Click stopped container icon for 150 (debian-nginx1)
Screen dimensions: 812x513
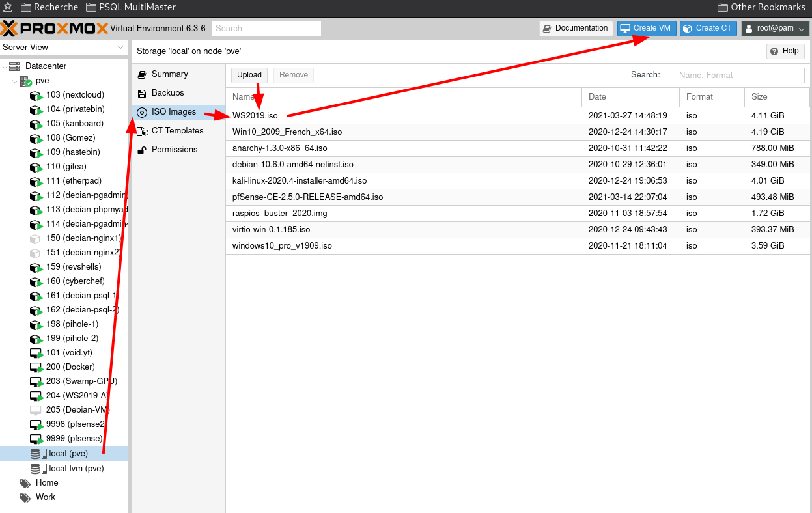point(36,238)
